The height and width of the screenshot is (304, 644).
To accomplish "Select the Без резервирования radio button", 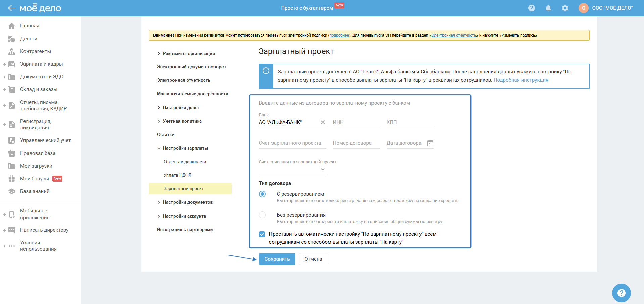I will coord(262,215).
